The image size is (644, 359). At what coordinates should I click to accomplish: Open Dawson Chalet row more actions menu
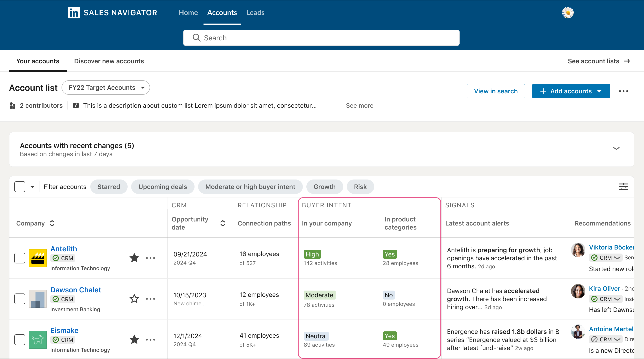click(150, 299)
